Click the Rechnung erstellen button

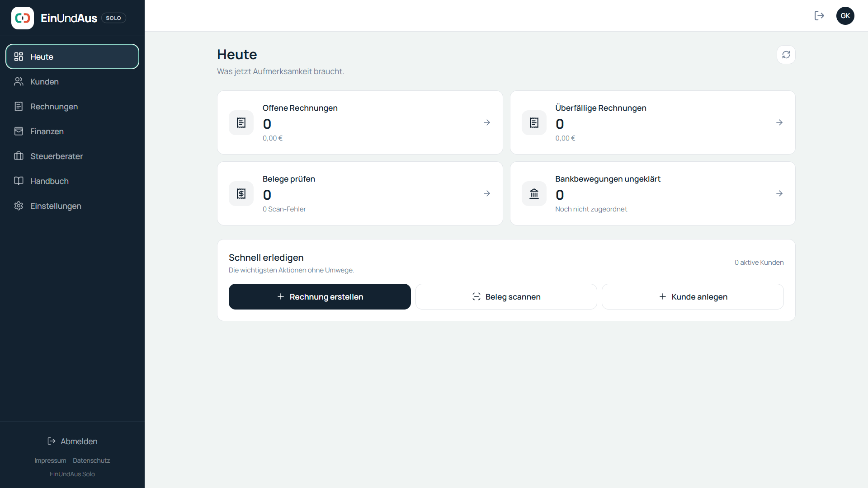(x=320, y=296)
